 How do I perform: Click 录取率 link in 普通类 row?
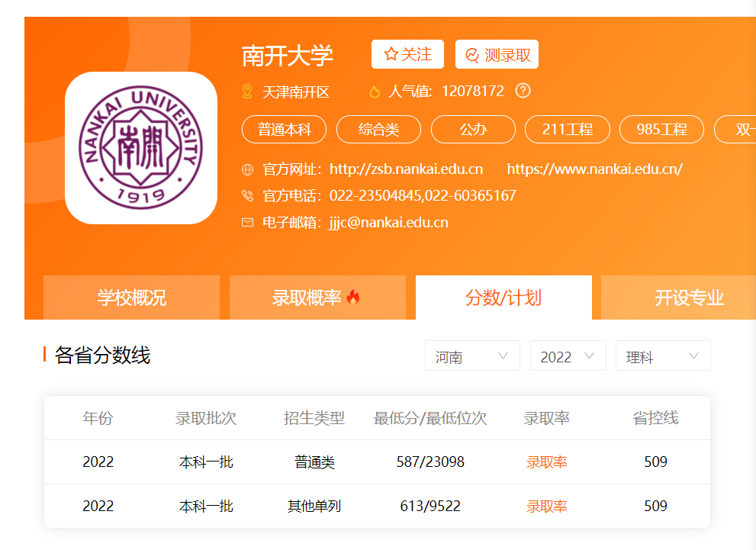tap(546, 462)
